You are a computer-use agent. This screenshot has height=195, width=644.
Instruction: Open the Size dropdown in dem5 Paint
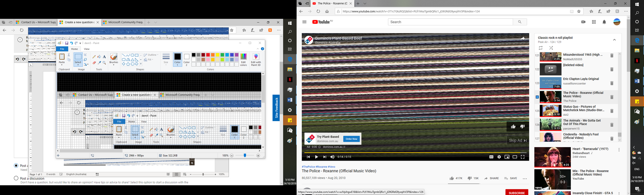(166, 65)
